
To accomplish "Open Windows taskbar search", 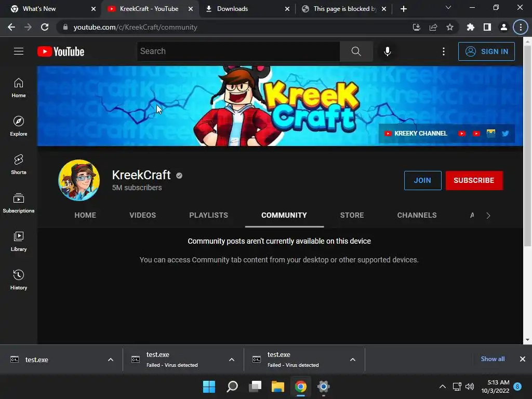I will [x=232, y=387].
